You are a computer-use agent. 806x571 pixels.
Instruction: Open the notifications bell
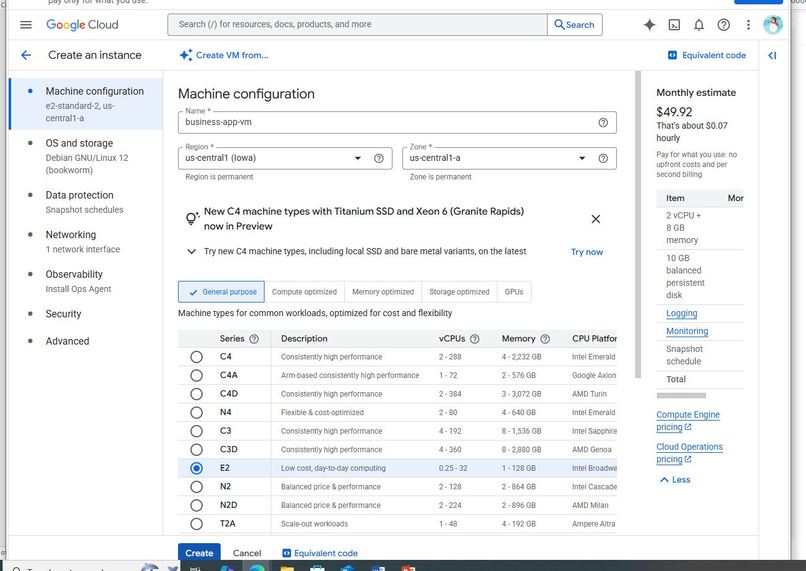[x=699, y=25]
